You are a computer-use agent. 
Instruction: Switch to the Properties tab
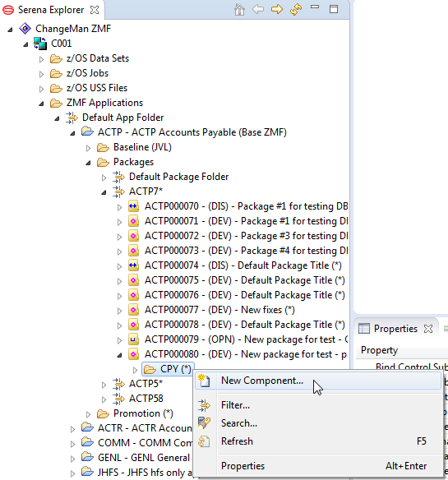click(395, 329)
